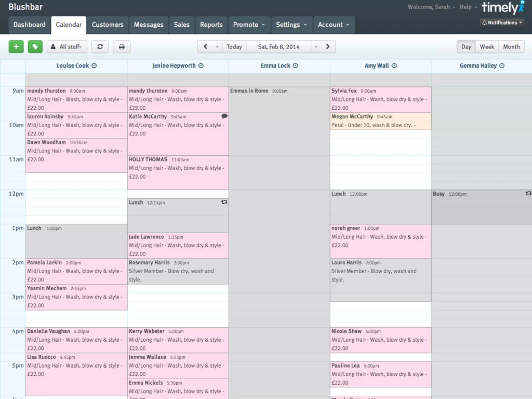532x399 pixels.
Task: Expand the Notifications dropdown
Action: (x=502, y=23)
